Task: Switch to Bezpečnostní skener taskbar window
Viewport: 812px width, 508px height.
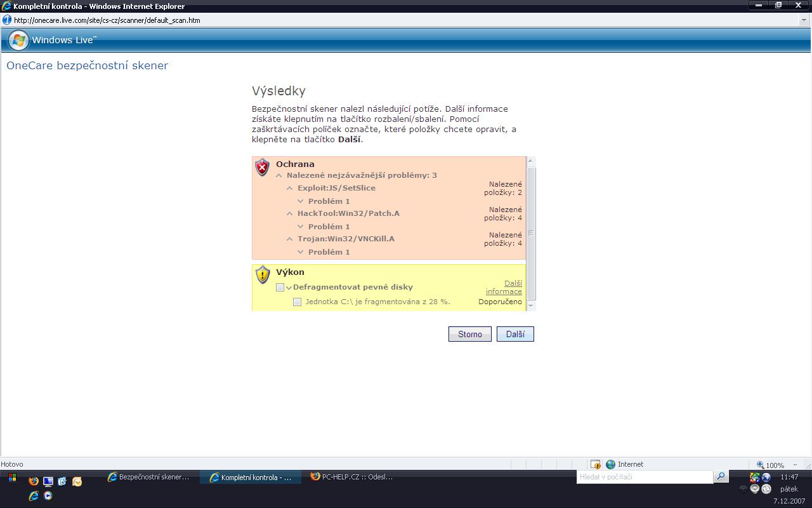Action: click(x=149, y=477)
